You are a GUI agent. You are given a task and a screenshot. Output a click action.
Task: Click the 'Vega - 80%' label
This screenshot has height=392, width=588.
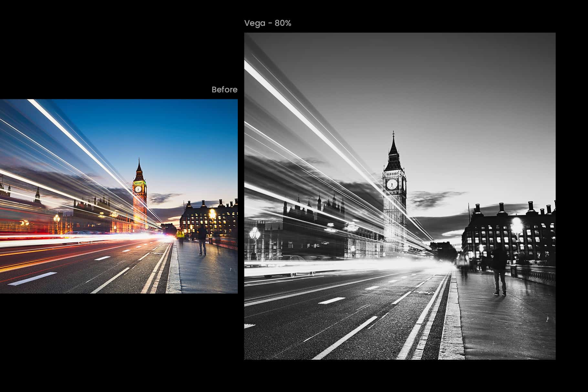(x=268, y=23)
